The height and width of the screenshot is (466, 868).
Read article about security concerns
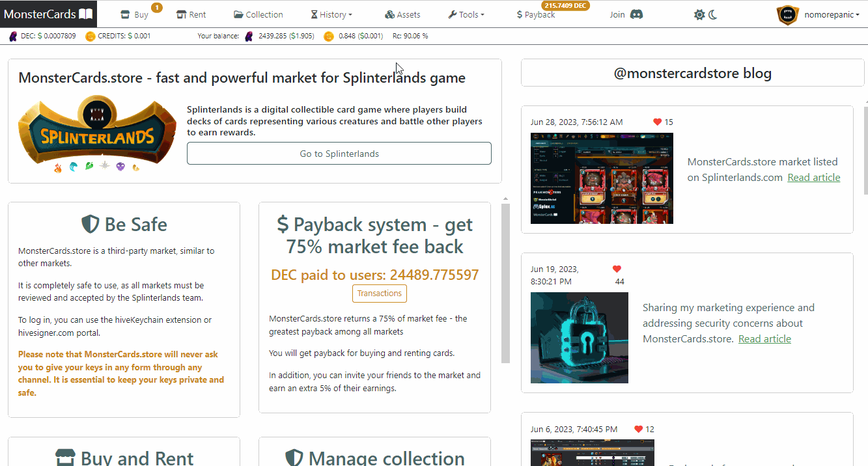click(764, 339)
